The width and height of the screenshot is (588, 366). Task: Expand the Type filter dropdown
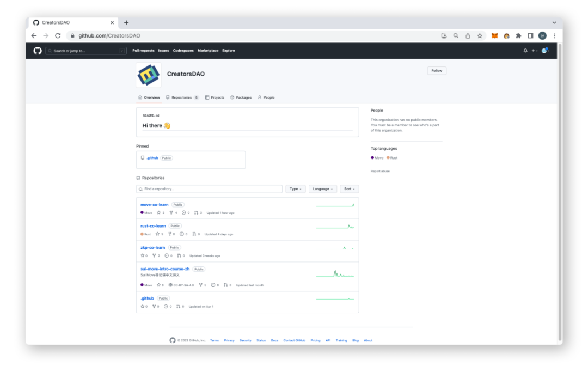tap(296, 189)
